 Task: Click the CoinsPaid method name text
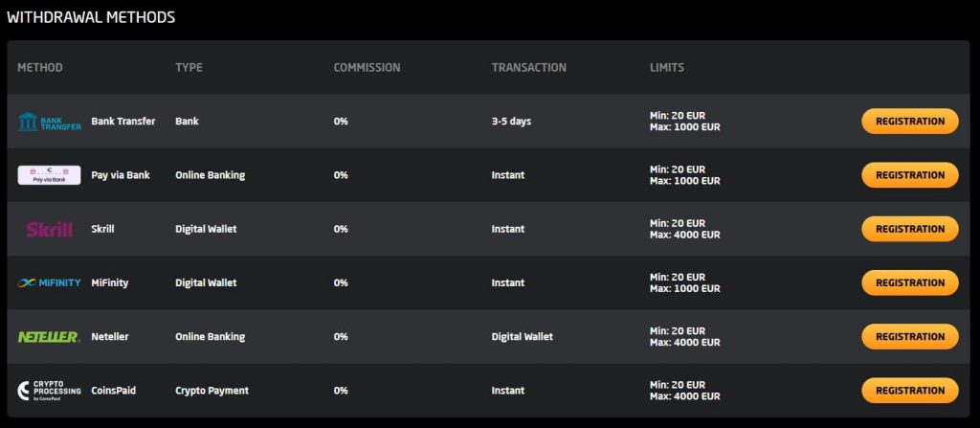pyautogui.click(x=118, y=391)
